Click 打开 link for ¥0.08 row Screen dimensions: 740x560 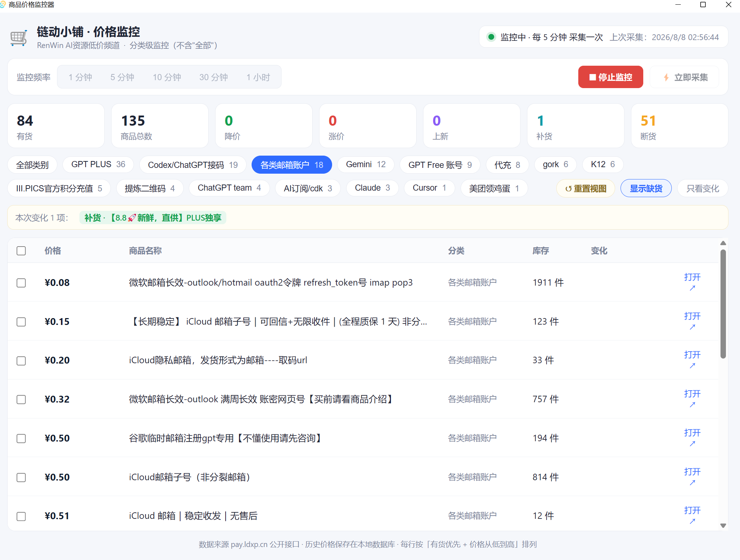point(692,277)
